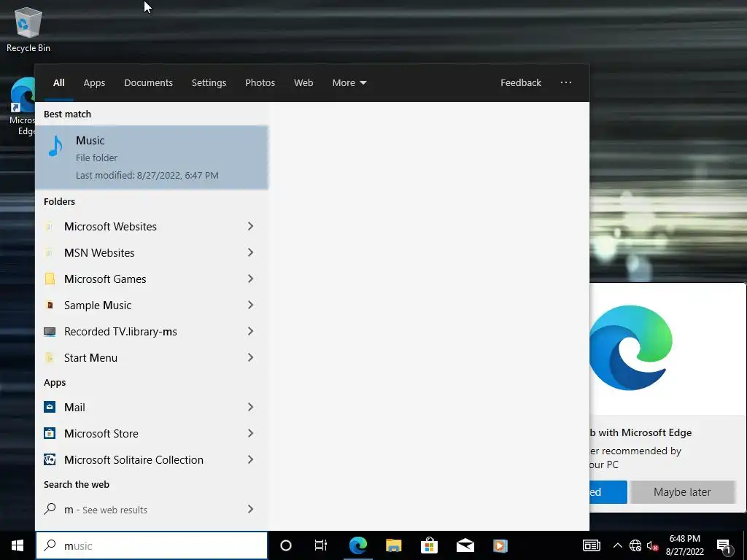This screenshot has height=560, width=747.
Task: Open Cortana circle icon on taskbar
Action: click(286, 545)
